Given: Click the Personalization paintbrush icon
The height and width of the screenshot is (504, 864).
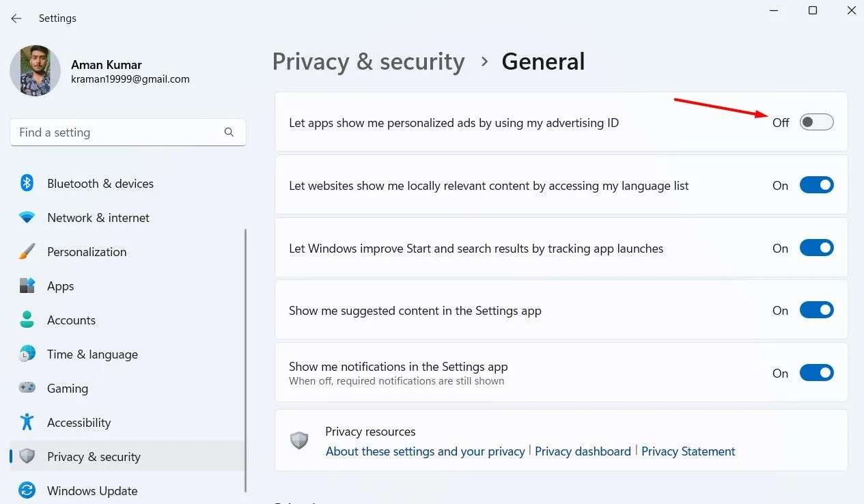Looking at the screenshot, I should click(27, 251).
